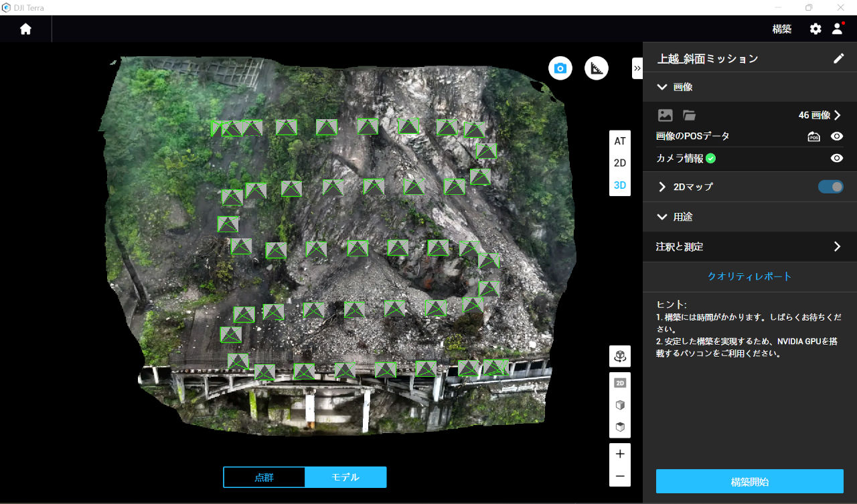The width and height of the screenshot is (857, 504).
Task: Expand the 2Dマップ section
Action: (662, 187)
